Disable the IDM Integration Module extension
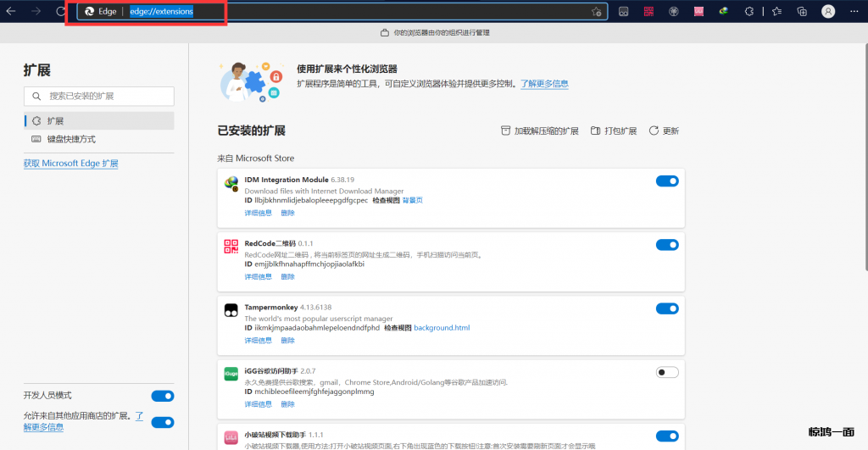This screenshot has height=450, width=868. tap(667, 181)
